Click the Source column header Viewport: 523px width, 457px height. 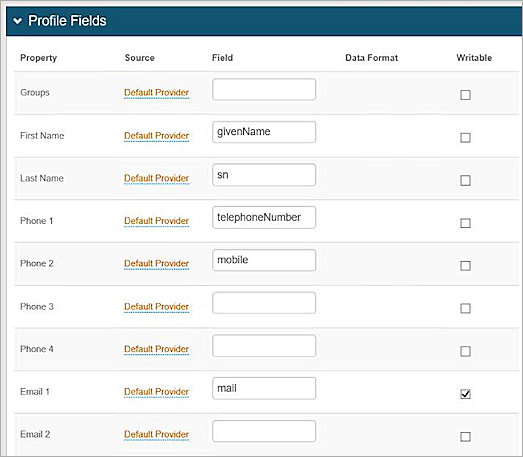tap(139, 58)
